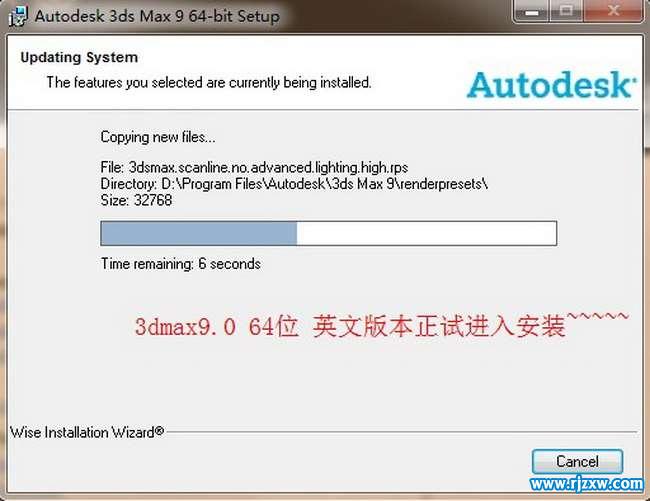Maximize the setup window

tap(566, 11)
